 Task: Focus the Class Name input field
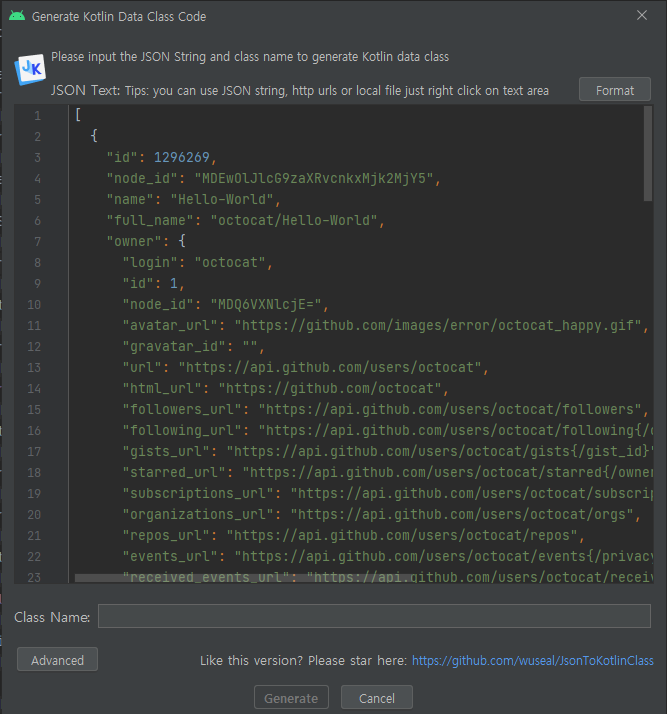click(374, 616)
